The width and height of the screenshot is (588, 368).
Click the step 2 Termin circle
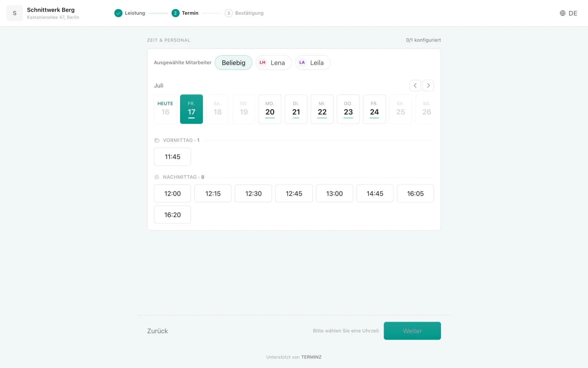(x=175, y=13)
